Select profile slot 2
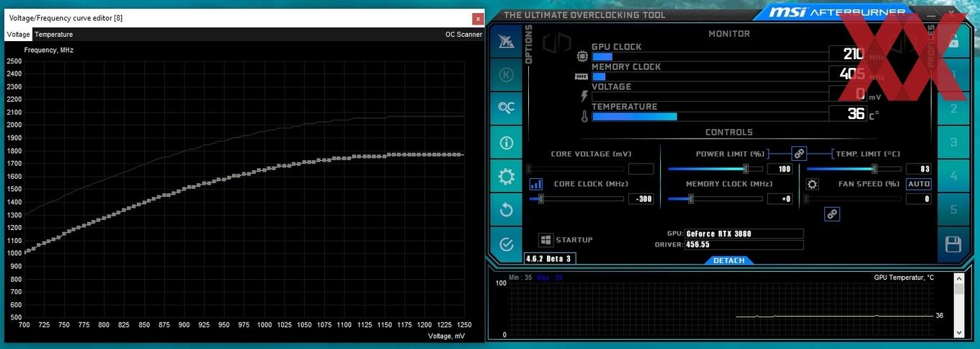The image size is (980, 349). (x=953, y=109)
